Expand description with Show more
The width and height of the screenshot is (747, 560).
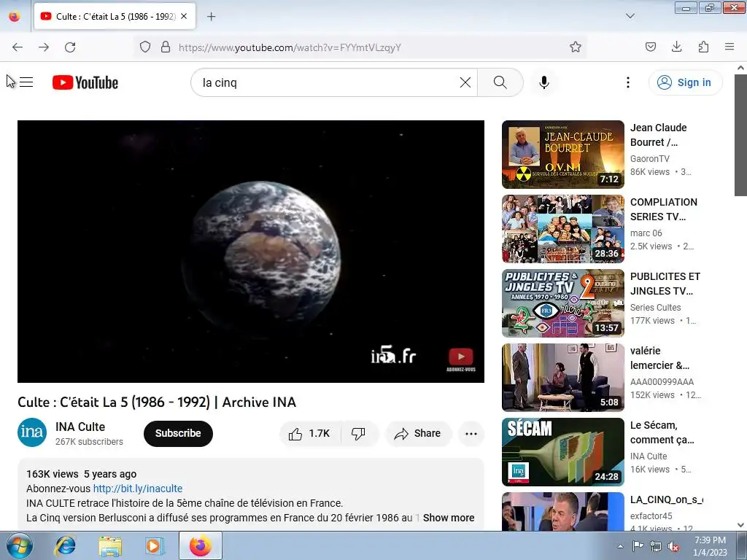pyautogui.click(x=449, y=518)
